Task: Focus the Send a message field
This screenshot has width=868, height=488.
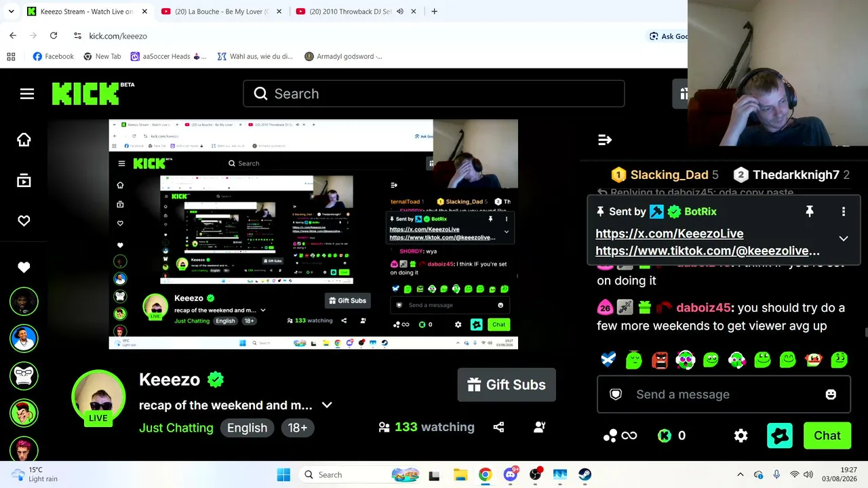Action: click(724, 394)
